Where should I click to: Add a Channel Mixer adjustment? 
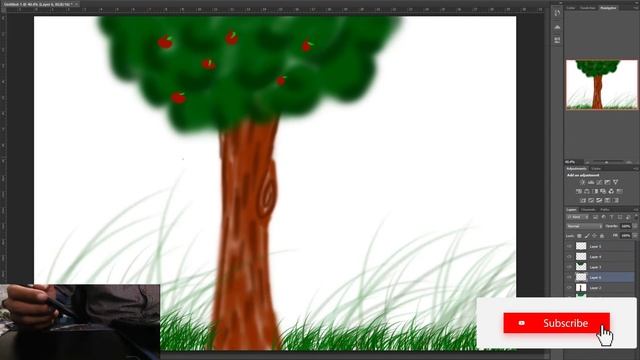pyautogui.click(x=611, y=191)
